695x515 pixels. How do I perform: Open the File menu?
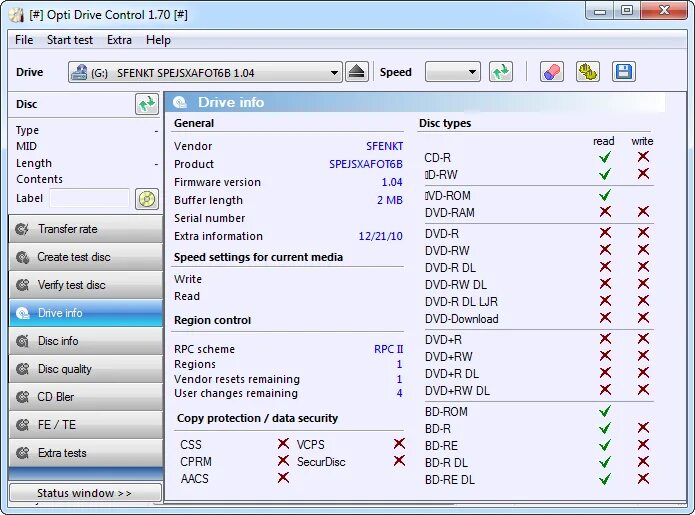pyautogui.click(x=24, y=40)
